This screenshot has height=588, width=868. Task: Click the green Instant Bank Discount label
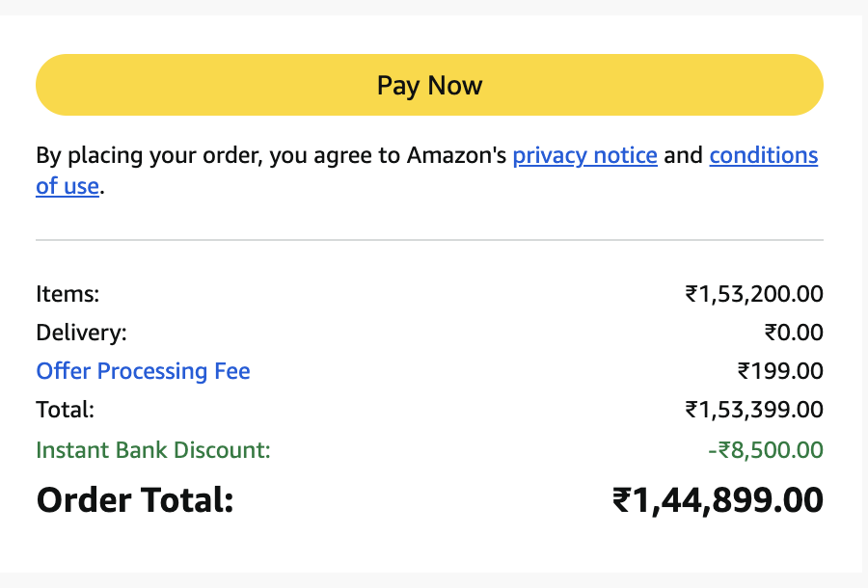152,449
